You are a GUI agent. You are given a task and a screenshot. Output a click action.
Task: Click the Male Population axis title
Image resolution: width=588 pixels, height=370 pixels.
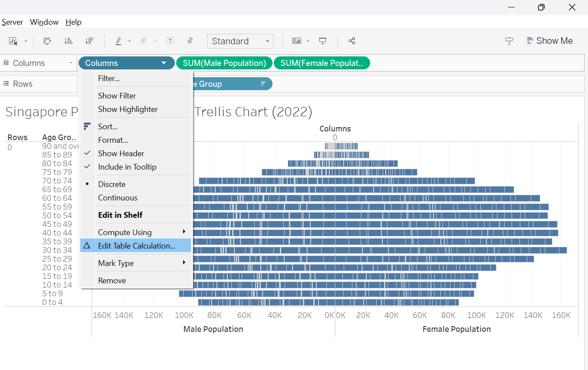(x=213, y=329)
